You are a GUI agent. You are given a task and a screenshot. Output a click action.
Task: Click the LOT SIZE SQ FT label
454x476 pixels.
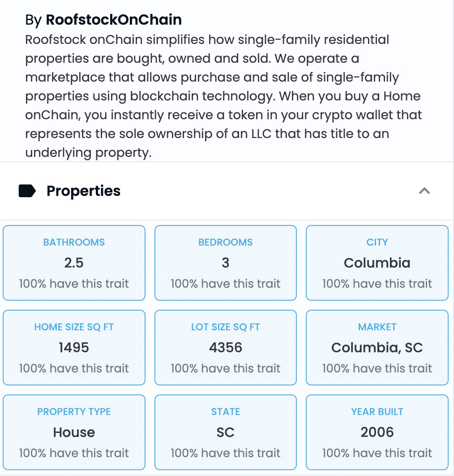[225, 327]
